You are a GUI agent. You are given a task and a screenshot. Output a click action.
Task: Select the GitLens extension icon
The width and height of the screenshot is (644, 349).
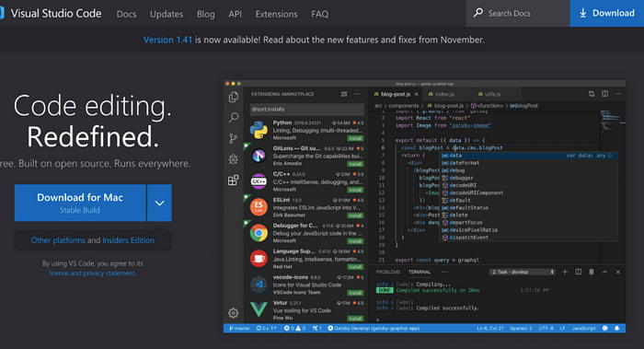tap(259, 156)
